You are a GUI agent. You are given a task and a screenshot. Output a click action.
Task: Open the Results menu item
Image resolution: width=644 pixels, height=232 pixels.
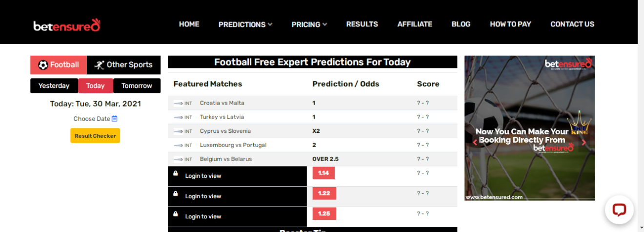tap(362, 24)
